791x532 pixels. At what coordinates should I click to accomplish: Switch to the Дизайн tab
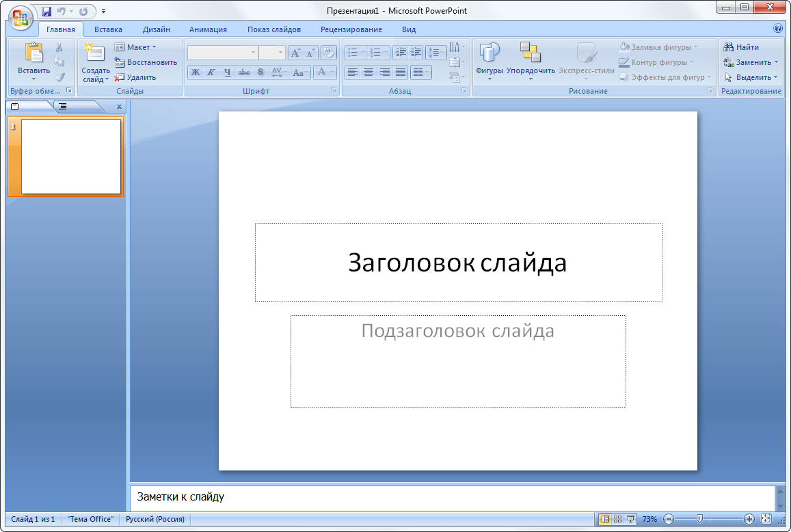(157, 29)
